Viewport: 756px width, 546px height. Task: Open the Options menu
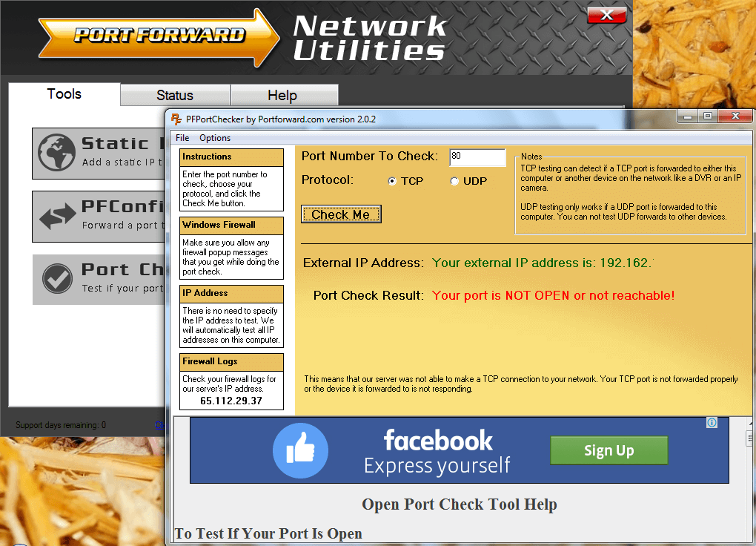click(215, 138)
